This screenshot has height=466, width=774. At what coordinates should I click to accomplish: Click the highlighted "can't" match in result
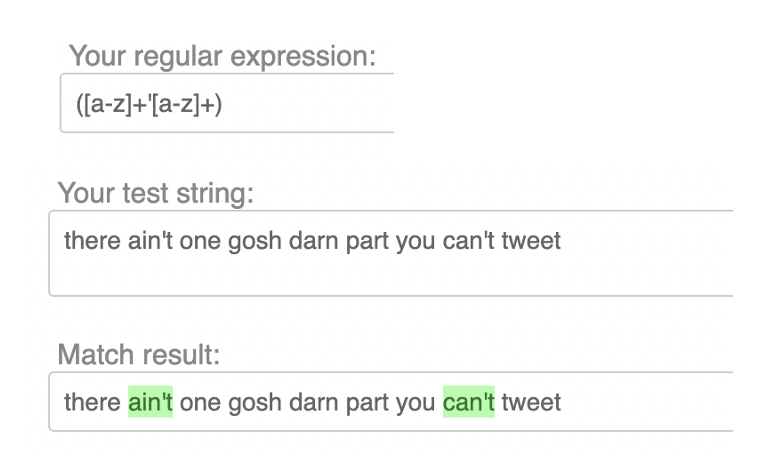(x=468, y=402)
